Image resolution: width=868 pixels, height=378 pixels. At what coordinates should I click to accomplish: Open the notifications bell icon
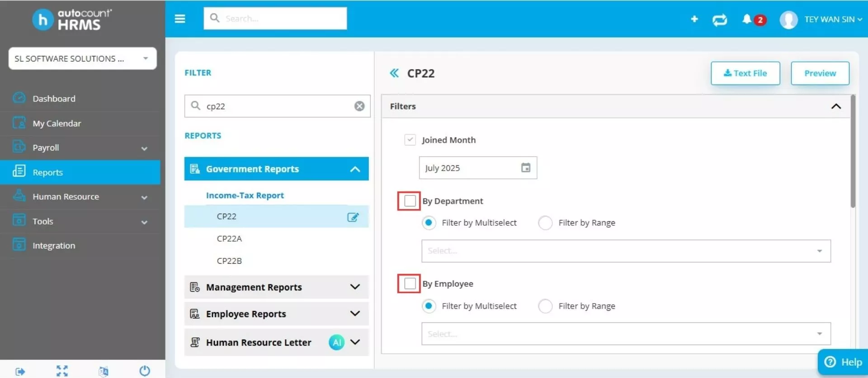coord(747,19)
